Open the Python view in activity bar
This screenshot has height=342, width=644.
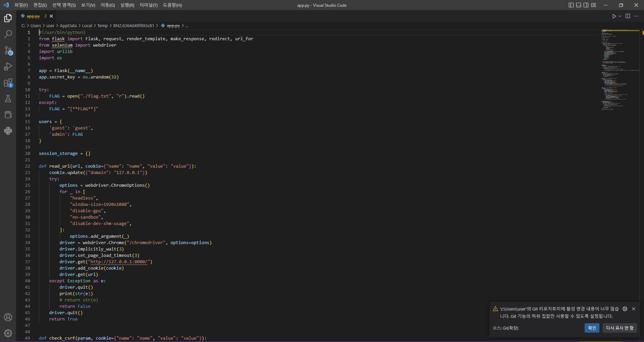(x=8, y=131)
